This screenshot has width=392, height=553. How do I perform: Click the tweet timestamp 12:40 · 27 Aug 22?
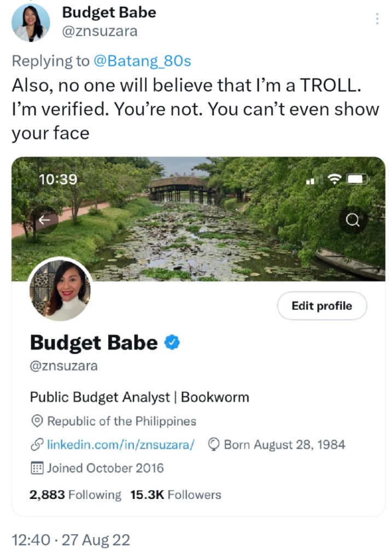(x=71, y=539)
